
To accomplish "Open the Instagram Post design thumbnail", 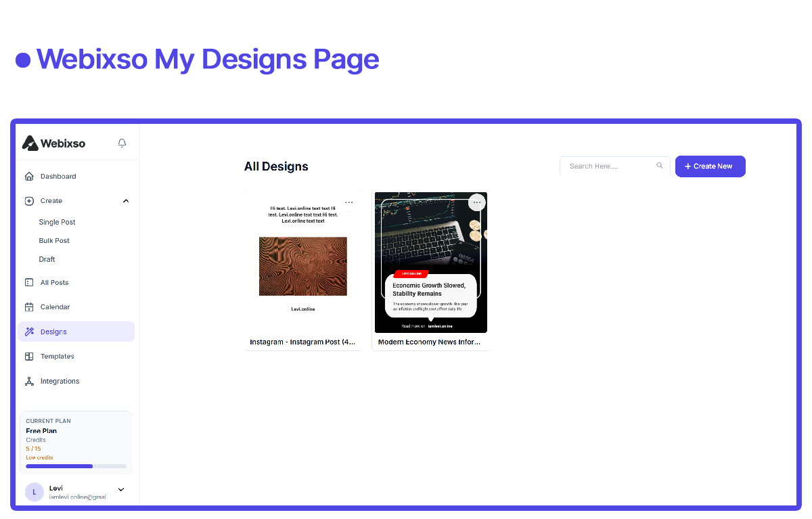I will pyautogui.click(x=303, y=263).
